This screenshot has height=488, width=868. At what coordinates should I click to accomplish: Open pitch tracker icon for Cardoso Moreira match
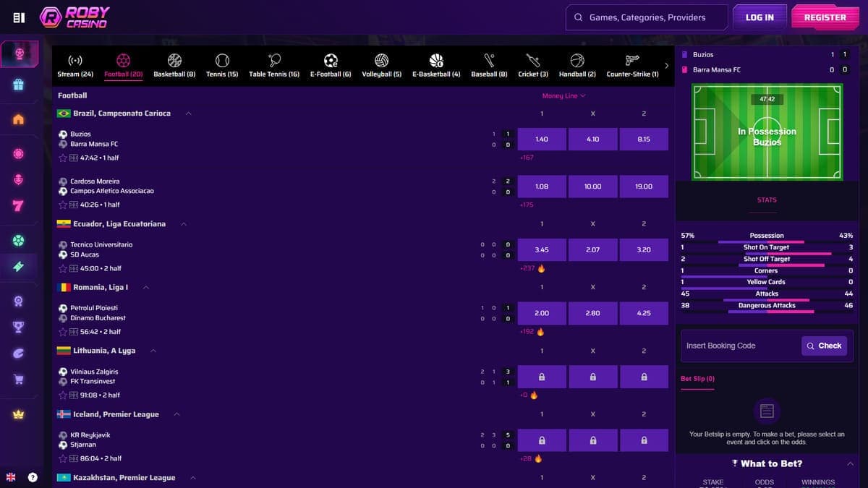[x=74, y=205]
